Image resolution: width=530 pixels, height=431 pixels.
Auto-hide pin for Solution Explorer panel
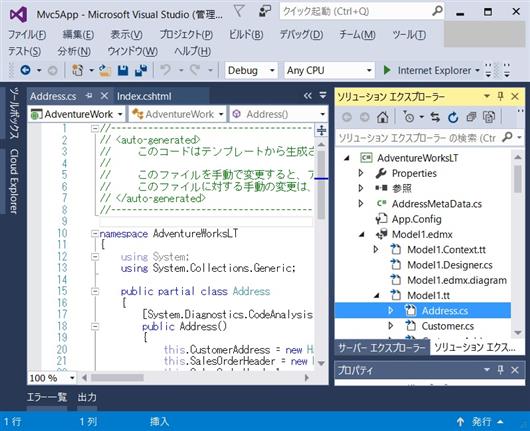tap(501, 97)
